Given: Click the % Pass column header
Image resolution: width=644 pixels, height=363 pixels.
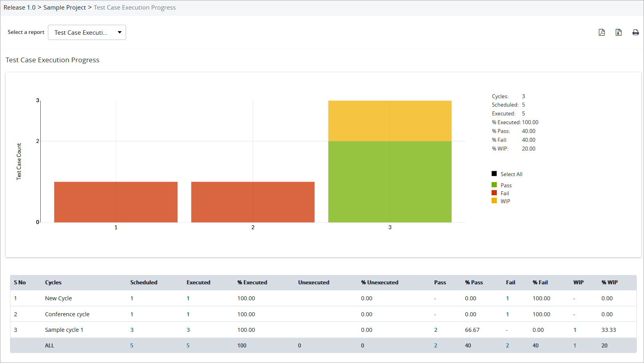Looking at the screenshot, I should (x=474, y=282).
